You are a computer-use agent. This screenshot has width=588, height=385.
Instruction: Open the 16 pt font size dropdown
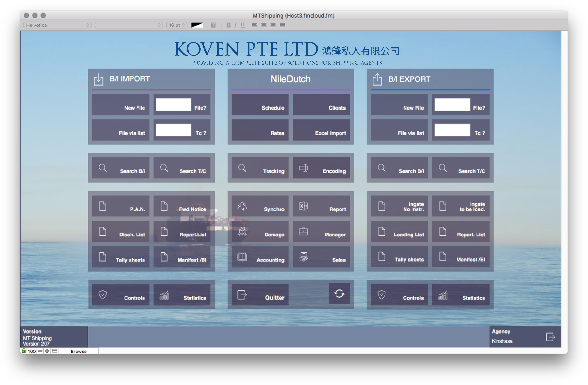click(177, 25)
